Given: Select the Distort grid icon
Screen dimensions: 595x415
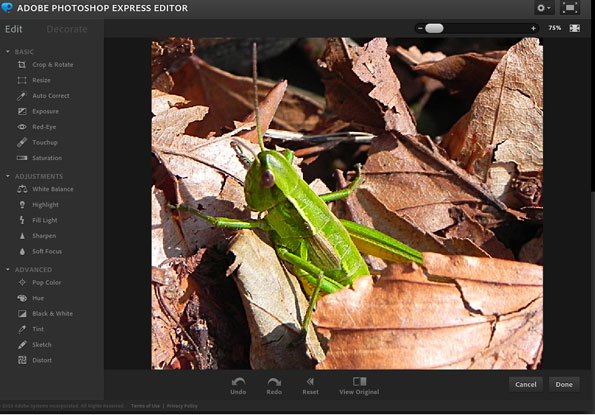Looking at the screenshot, I should click(22, 360).
